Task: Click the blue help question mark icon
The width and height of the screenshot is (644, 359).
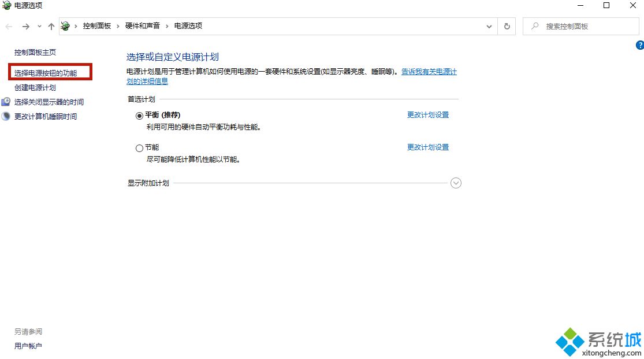Action: 639,45
